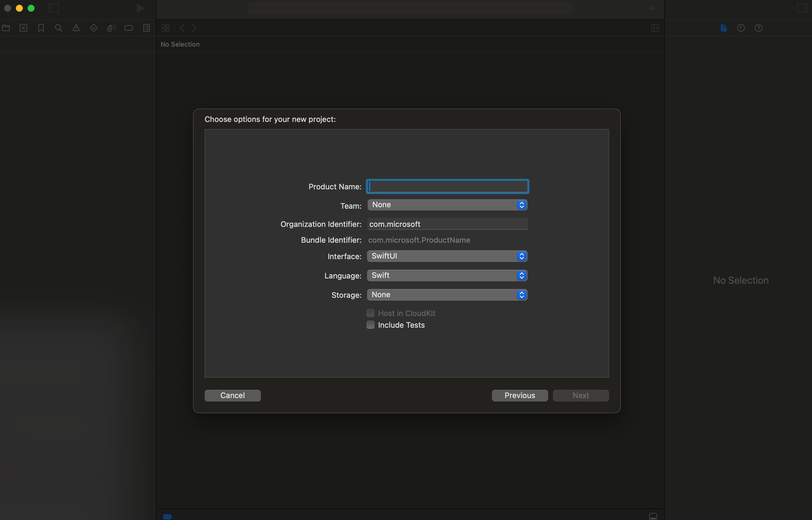Click the bookmark navigator icon
Viewport: 812px width, 520px height.
pos(40,28)
